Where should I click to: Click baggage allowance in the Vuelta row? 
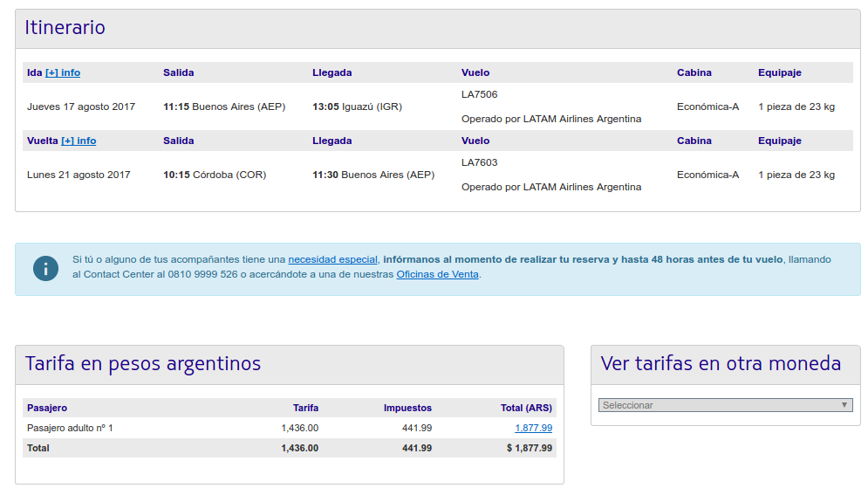[796, 175]
